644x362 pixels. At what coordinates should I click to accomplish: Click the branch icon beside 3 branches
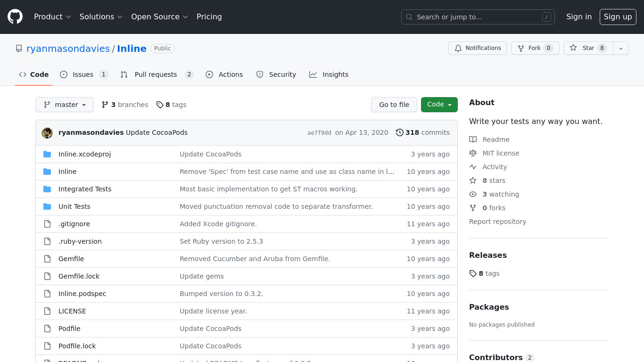pyautogui.click(x=105, y=105)
